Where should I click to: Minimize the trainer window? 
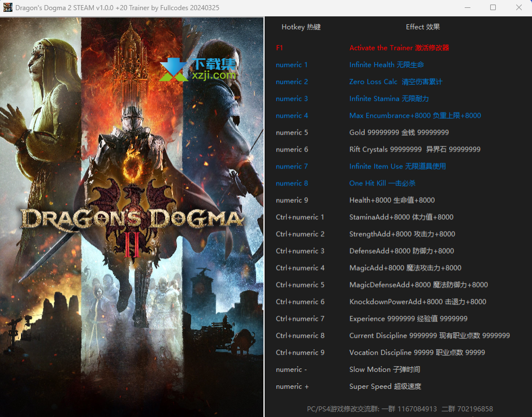coord(468,7)
